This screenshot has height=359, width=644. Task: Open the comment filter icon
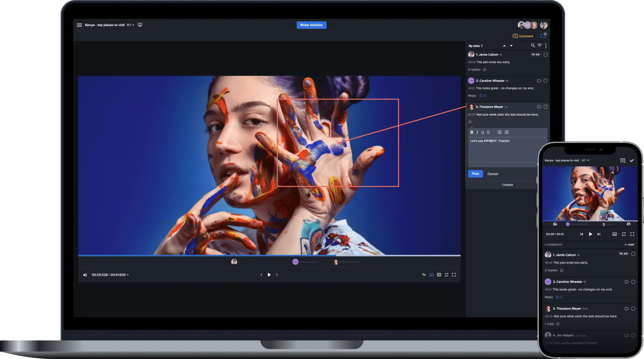[540, 45]
